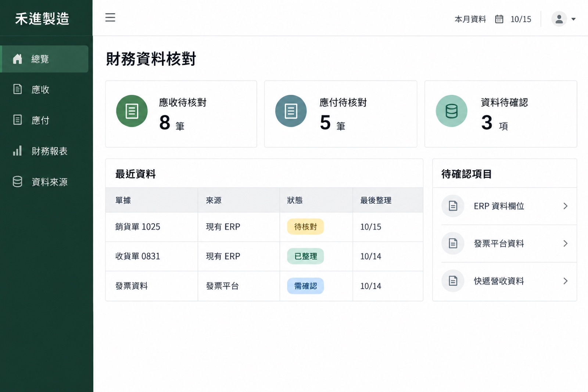
Task: Click the 禾進製造 logo text
Action: point(42,19)
